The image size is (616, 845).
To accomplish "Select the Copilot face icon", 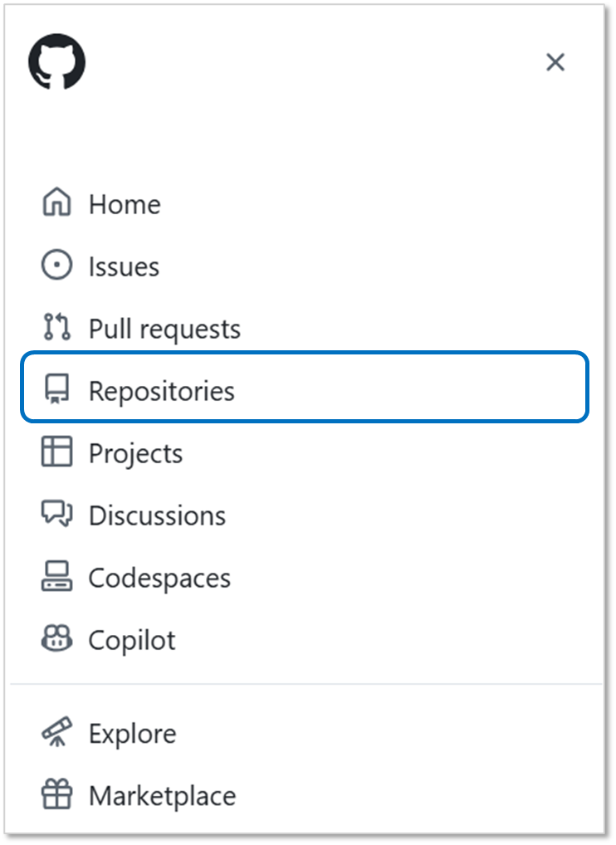I will click(x=57, y=639).
